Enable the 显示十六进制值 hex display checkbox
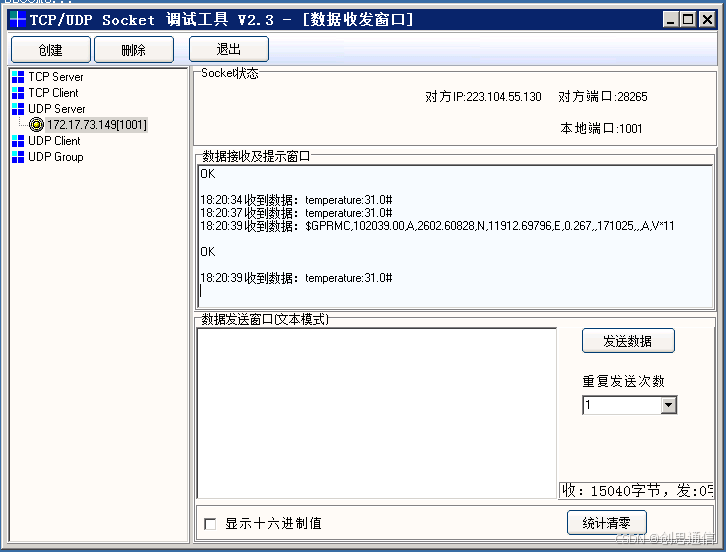 pos(210,524)
